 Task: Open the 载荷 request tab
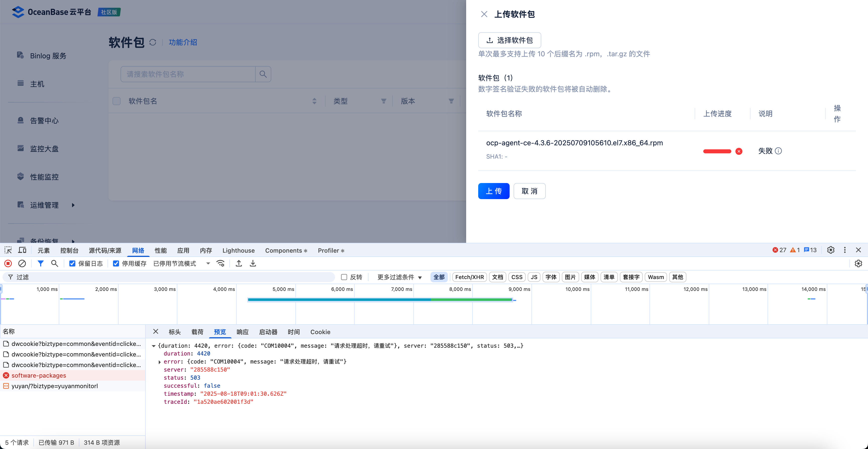pos(197,332)
